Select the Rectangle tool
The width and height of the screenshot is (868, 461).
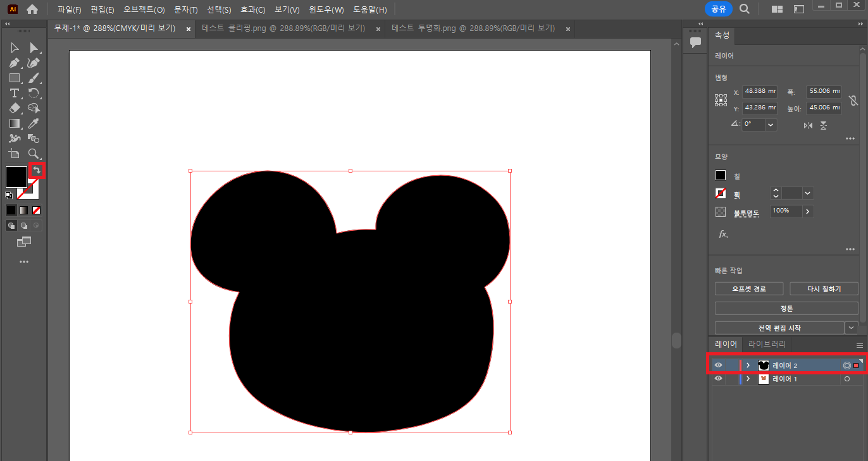pyautogui.click(x=14, y=78)
